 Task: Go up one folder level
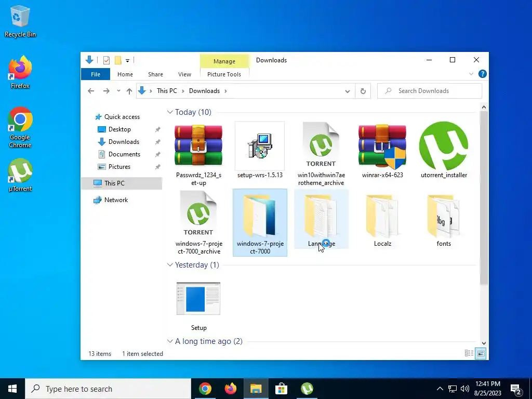point(129,91)
